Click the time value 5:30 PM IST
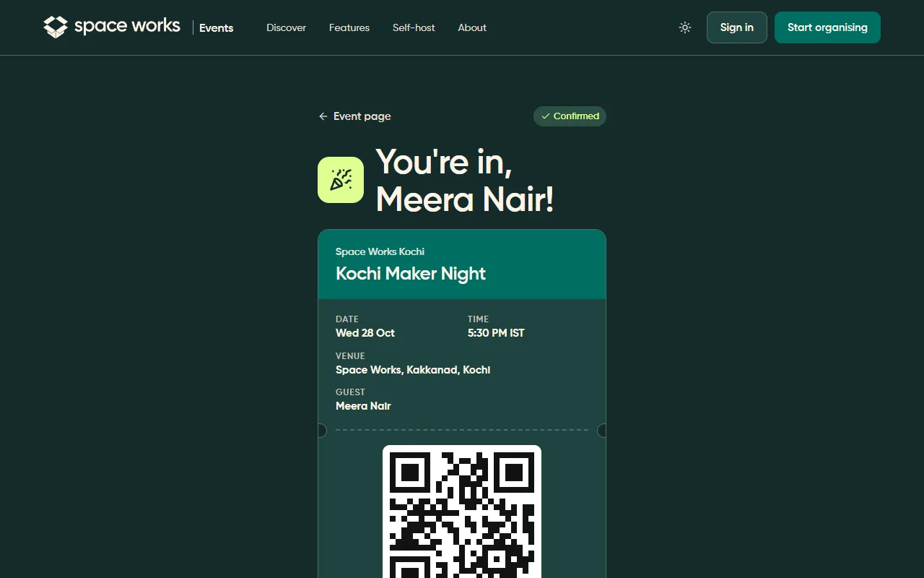 click(496, 333)
